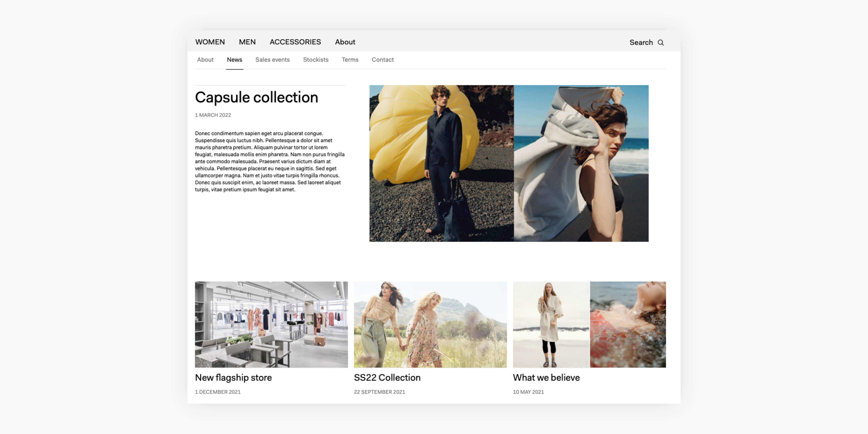Click the 1 MARCH 2022 date
Screen dimensions: 868x434
(x=213, y=115)
